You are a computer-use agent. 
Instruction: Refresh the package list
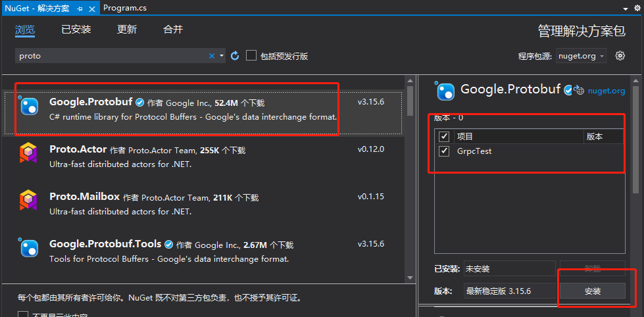pos(235,55)
